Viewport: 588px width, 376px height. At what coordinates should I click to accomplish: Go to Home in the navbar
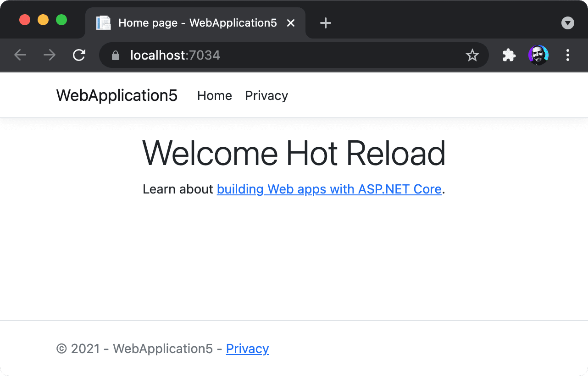pos(215,95)
